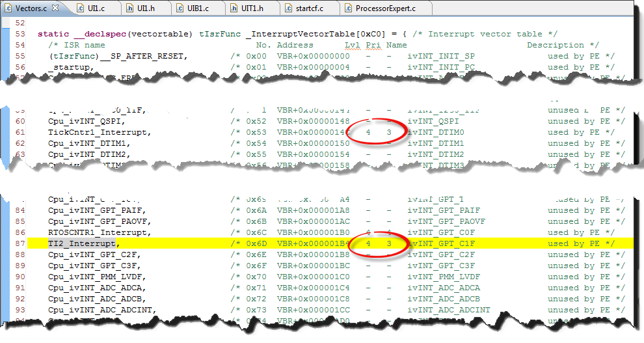Click Cpu_ivINT_ADC_ADCA on line 91
The image size is (644, 343).
point(96,288)
